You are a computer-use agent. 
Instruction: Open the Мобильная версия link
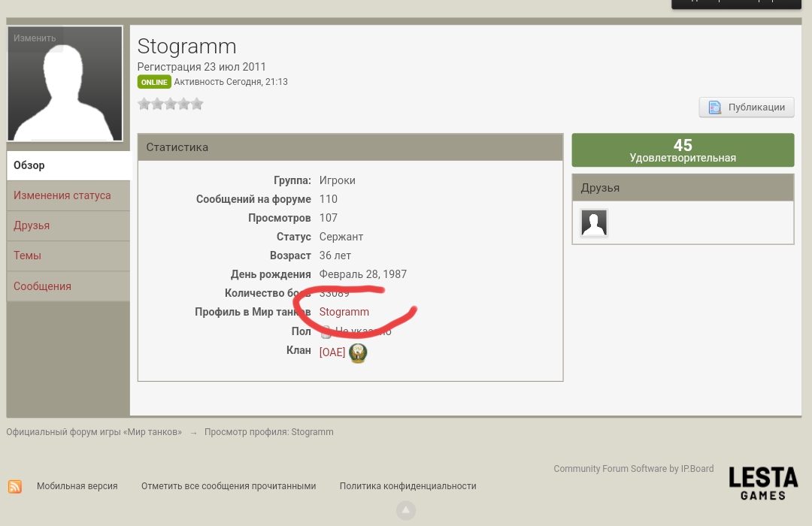(77, 486)
